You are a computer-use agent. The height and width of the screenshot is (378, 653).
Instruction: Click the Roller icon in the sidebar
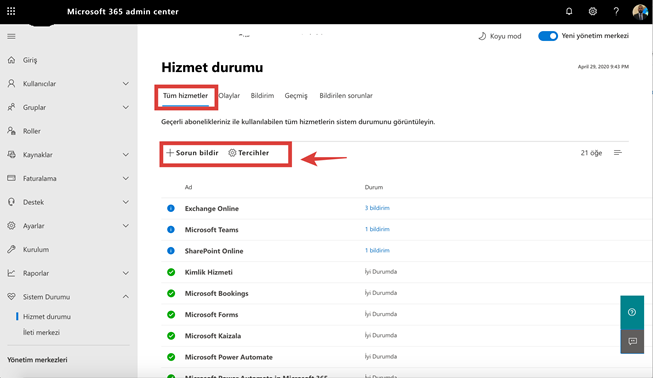click(x=11, y=131)
